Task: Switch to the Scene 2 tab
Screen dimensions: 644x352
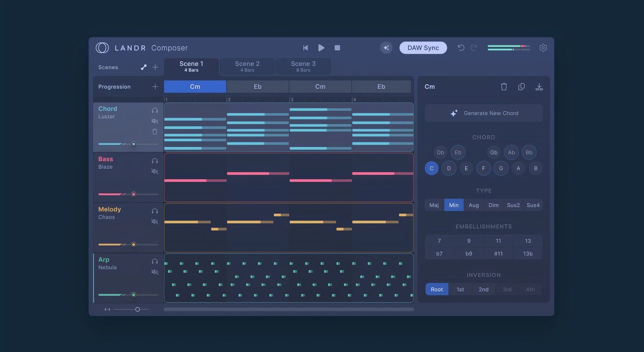Action: [247, 67]
